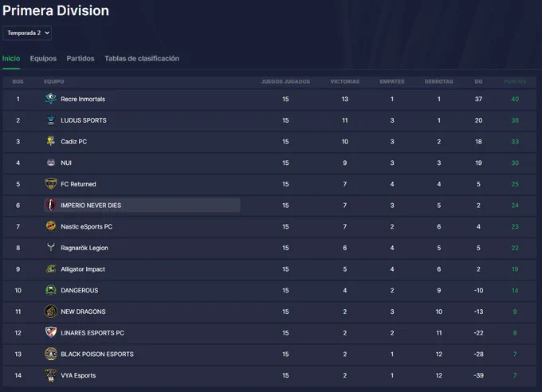Click IMPERIO NEVER DIES points value 24

tap(515, 206)
